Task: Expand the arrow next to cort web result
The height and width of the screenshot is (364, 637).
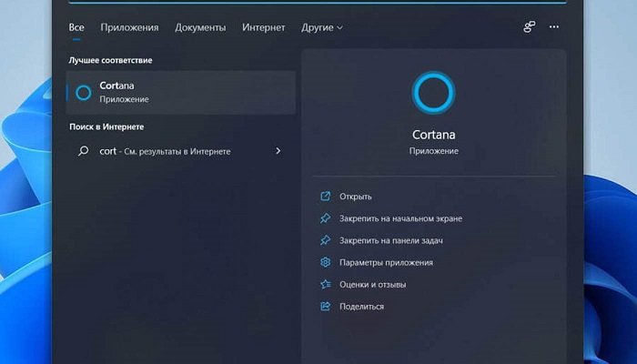Action: [x=278, y=151]
